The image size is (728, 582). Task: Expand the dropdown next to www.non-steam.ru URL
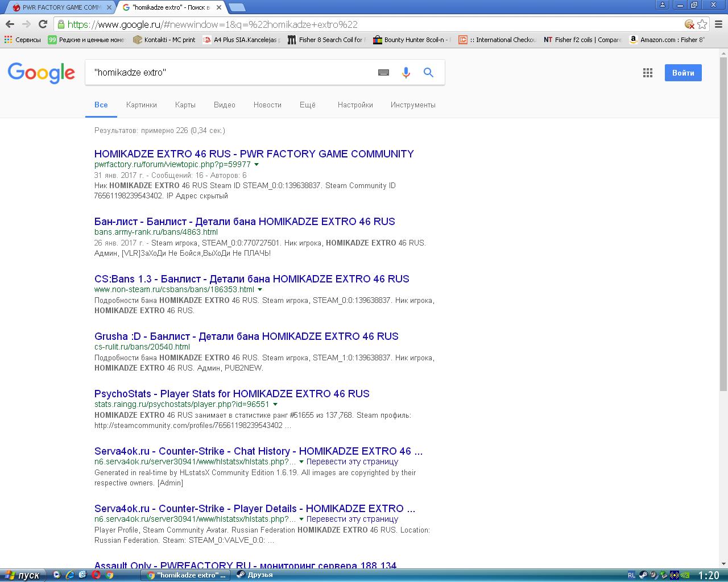tap(260, 289)
